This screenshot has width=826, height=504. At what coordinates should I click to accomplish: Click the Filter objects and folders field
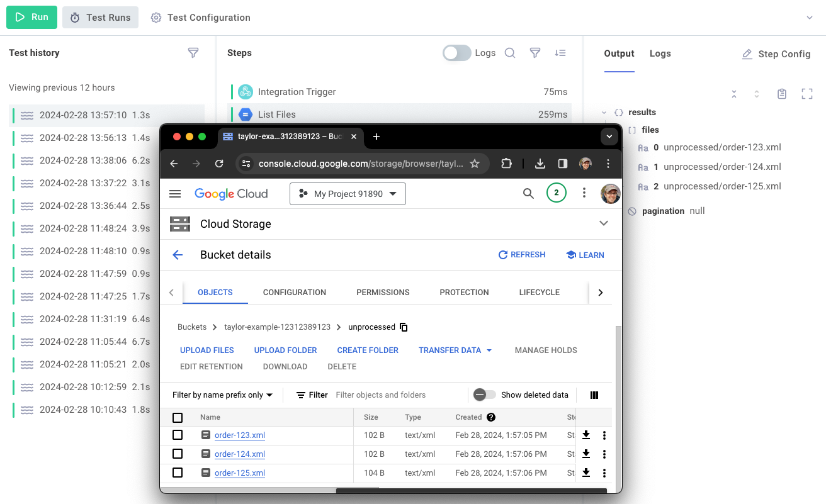point(390,395)
